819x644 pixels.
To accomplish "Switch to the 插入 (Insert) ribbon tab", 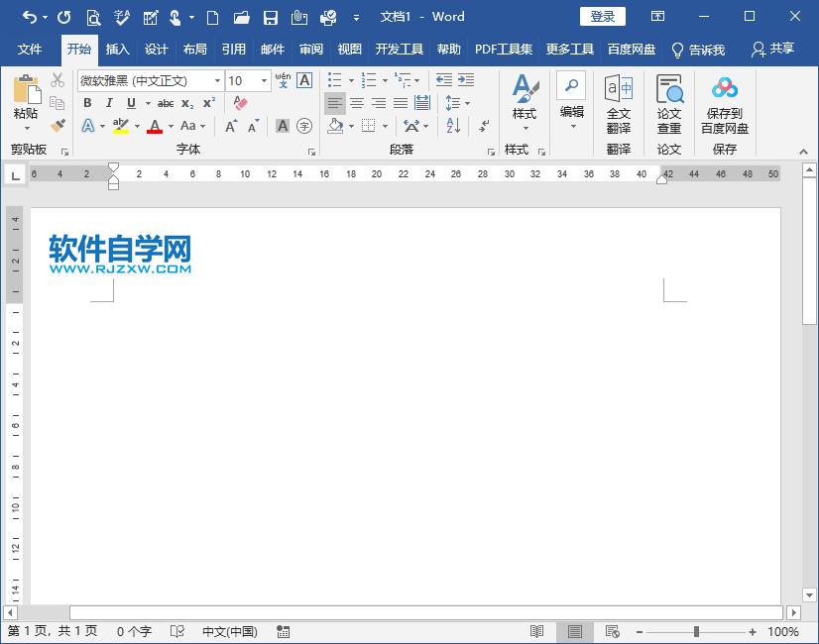I will tap(118, 49).
